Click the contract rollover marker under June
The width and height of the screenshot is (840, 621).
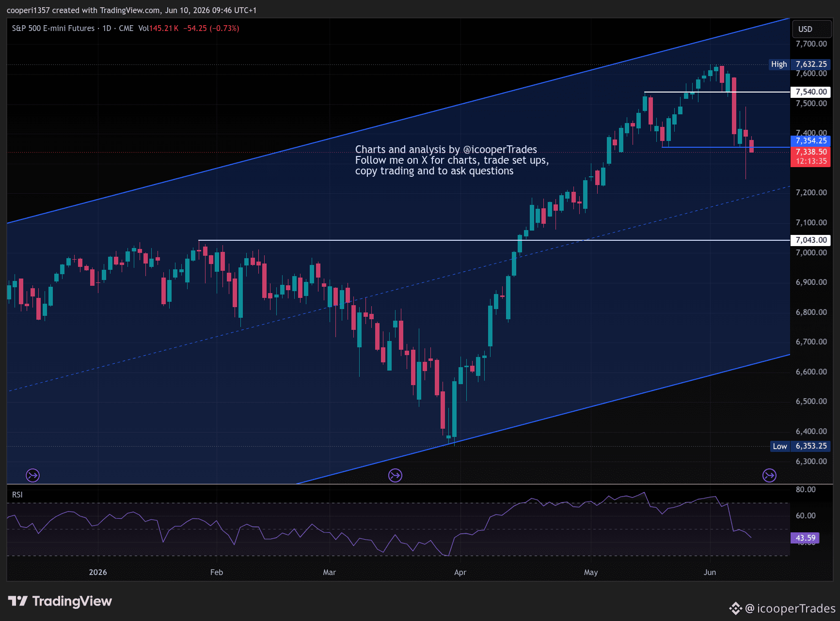[769, 475]
